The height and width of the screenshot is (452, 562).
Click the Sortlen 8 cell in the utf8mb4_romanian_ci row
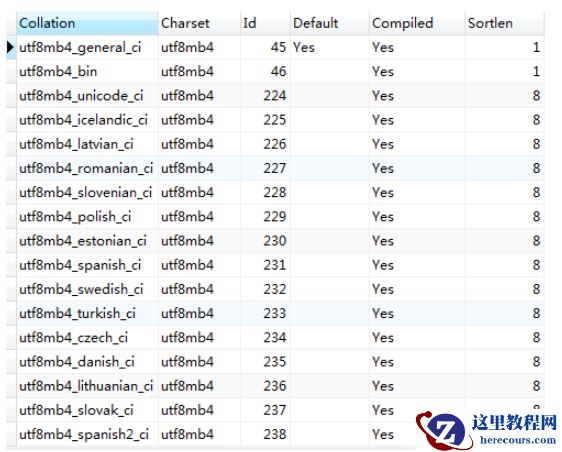[x=504, y=168]
